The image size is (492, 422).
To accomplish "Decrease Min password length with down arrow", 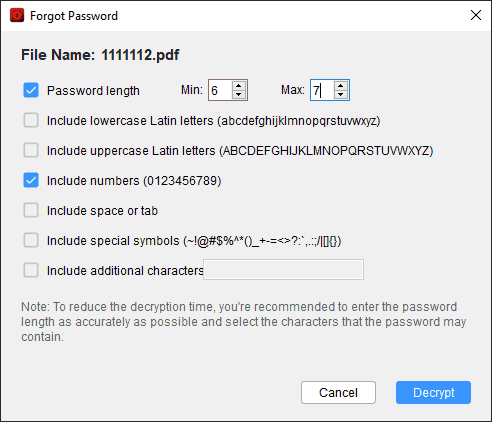I will (x=239, y=94).
